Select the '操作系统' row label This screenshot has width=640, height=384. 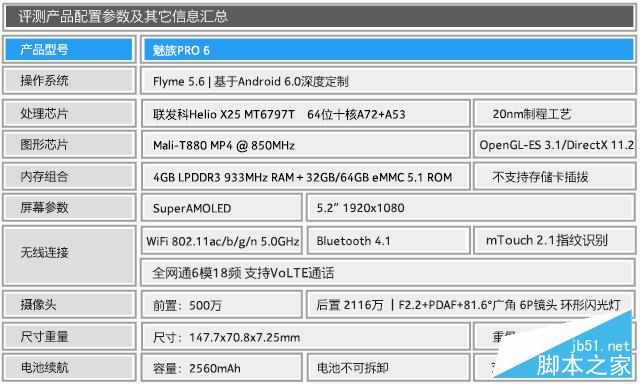click(69, 81)
